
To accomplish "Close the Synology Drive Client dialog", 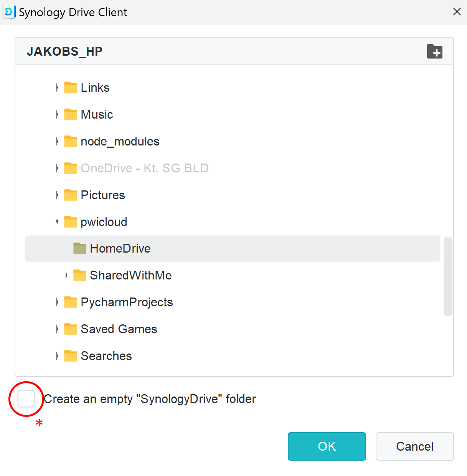I will [457, 12].
